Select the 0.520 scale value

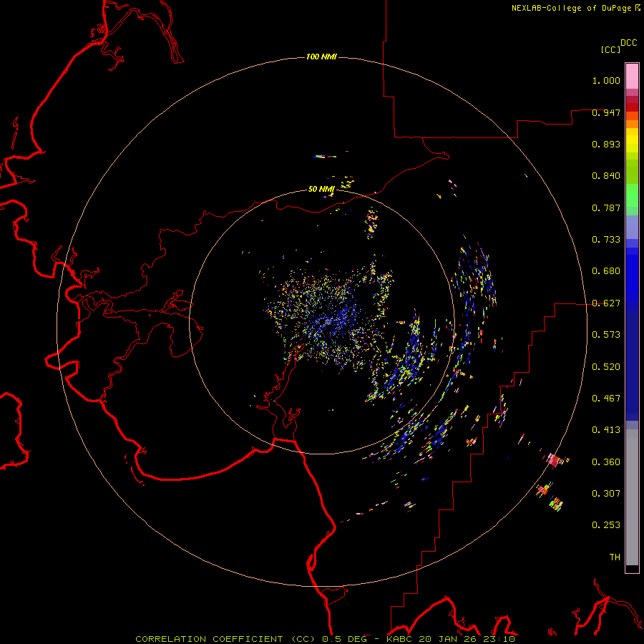[606, 367]
